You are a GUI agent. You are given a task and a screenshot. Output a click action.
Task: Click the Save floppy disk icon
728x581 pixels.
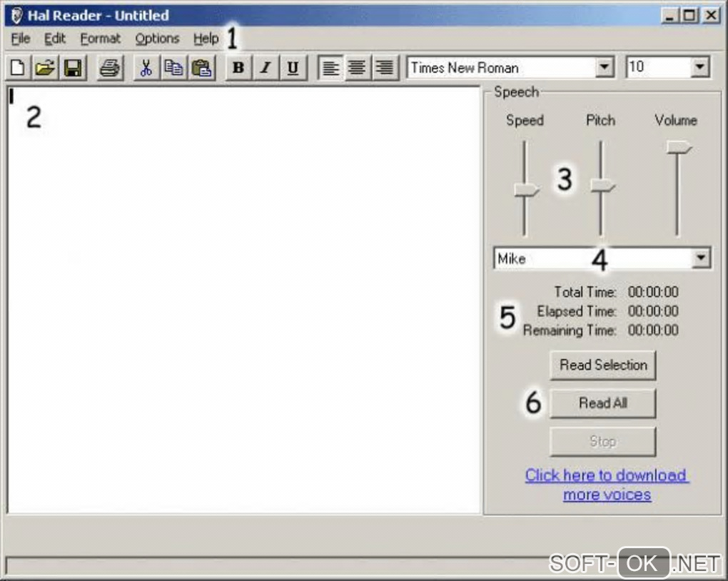[x=73, y=68]
